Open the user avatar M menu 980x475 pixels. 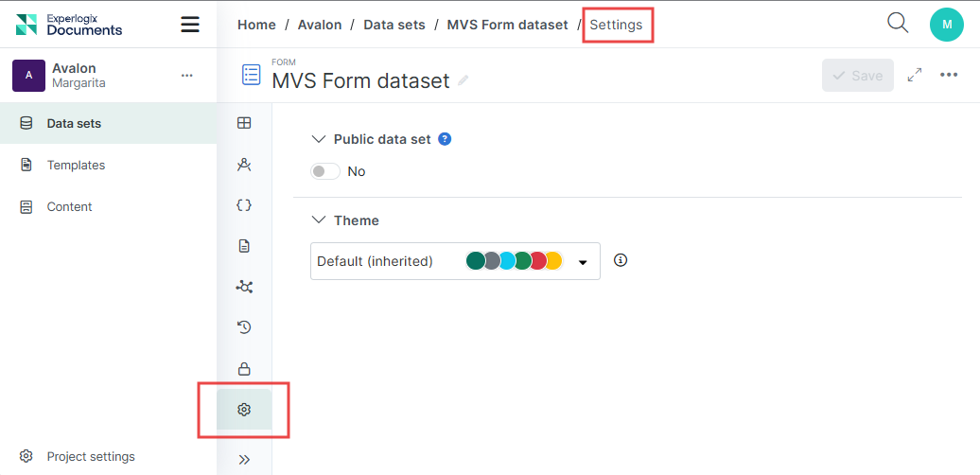point(947,25)
